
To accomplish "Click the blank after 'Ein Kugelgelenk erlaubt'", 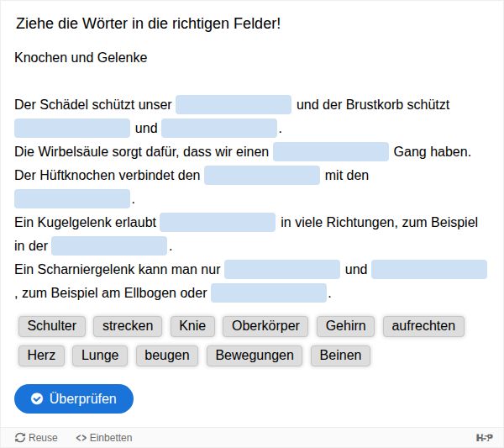I will [218, 223].
